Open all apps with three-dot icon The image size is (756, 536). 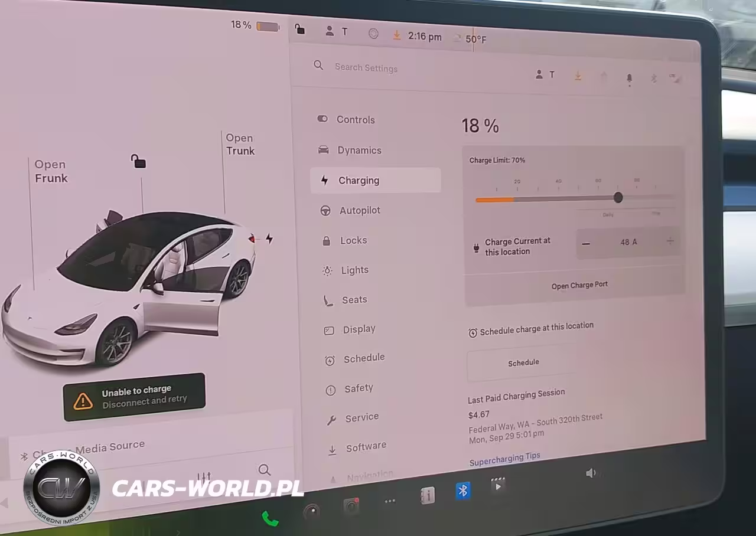390,501
